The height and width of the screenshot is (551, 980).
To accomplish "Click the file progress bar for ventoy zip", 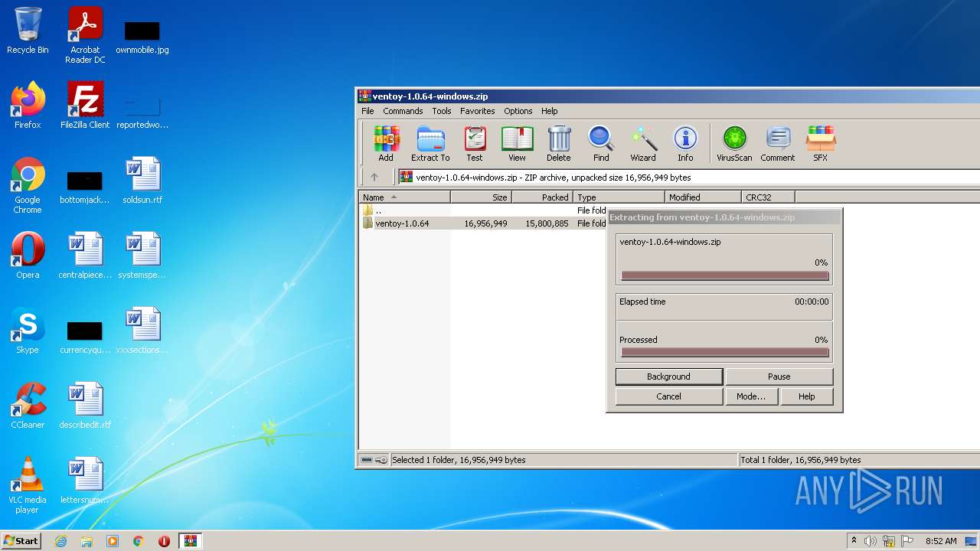I will [724, 275].
